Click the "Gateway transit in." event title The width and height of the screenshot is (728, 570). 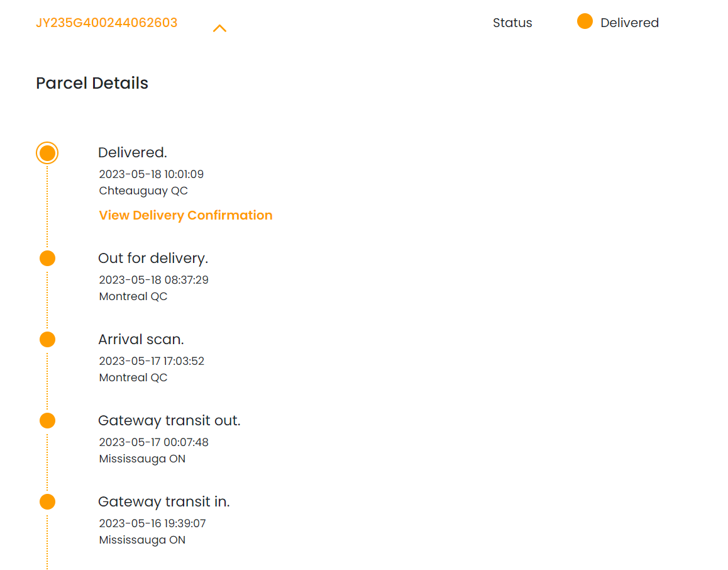[163, 502]
